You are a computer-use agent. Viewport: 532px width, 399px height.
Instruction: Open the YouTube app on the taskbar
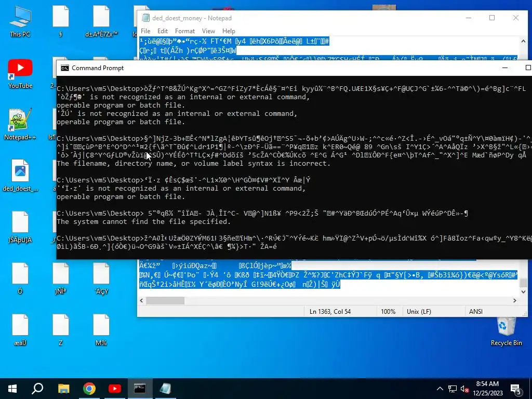[x=115, y=389]
